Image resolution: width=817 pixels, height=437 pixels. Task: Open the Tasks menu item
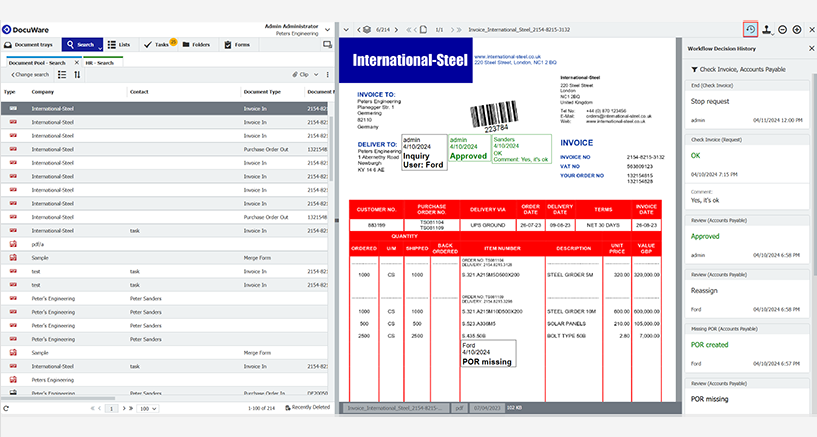(x=160, y=45)
